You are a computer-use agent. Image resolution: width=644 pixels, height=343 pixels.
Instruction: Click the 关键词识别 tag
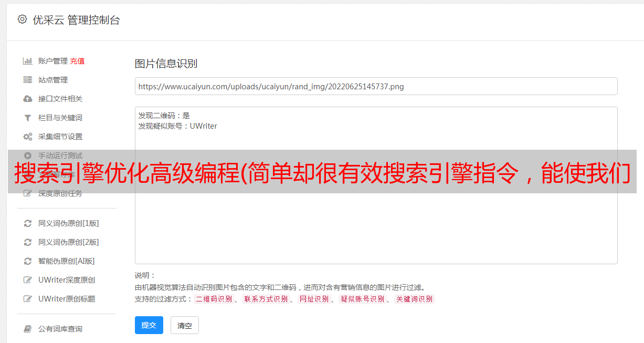click(414, 299)
